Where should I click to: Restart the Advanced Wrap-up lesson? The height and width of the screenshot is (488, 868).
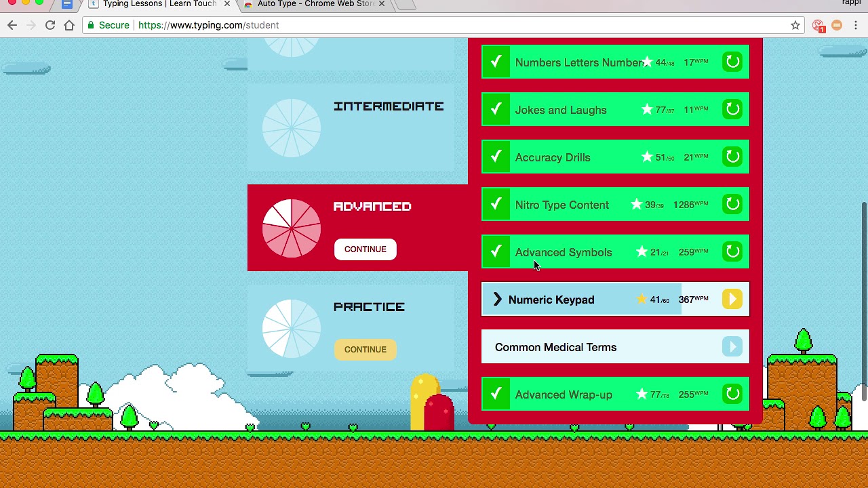pyautogui.click(x=732, y=394)
